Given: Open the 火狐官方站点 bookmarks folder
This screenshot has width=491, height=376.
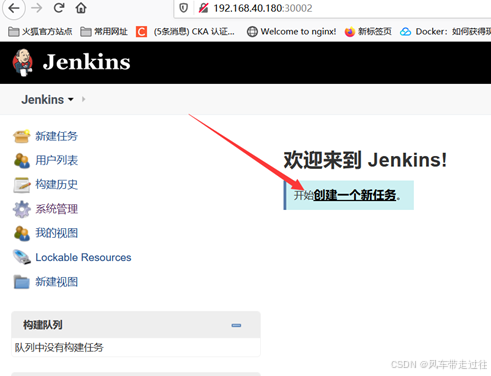Looking at the screenshot, I should [x=40, y=32].
